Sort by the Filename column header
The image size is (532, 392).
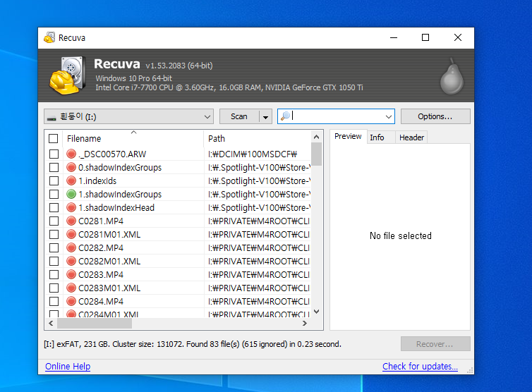[x=133, y=138]
